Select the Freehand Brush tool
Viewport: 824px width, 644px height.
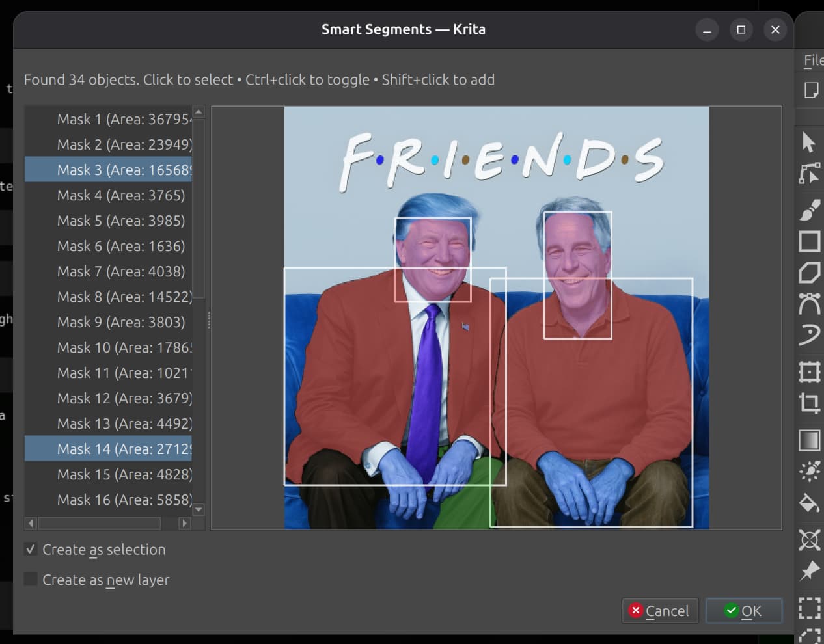click(809, 209)
